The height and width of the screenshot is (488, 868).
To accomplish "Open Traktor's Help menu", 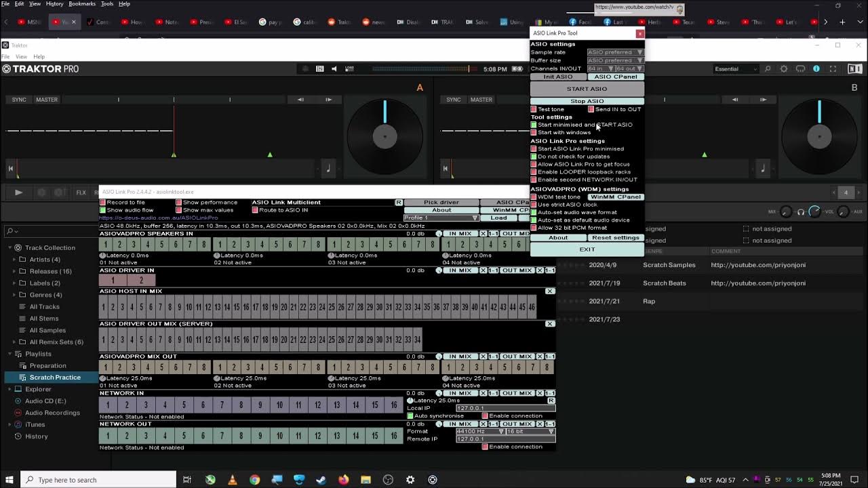I will [x=39, y=56].
